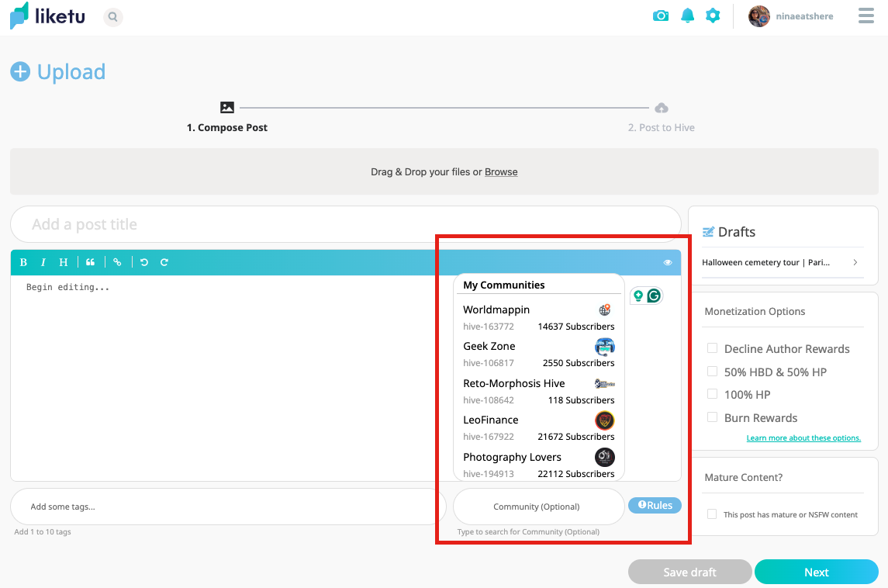888x588 pixels.
Task: Toggle italic formatting in editor
Action: [x=43, y=262]
